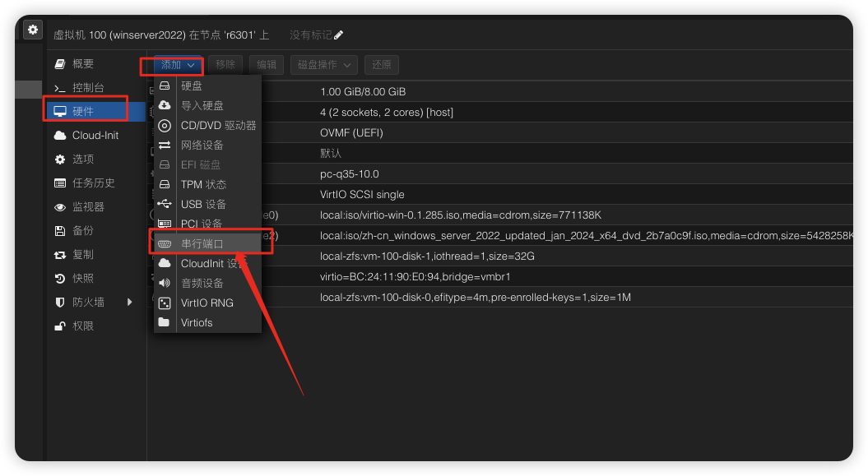Click the 快照 snapshot history icon
The width and height of the screenshot is (868, 476).
(x=60, y=279)
